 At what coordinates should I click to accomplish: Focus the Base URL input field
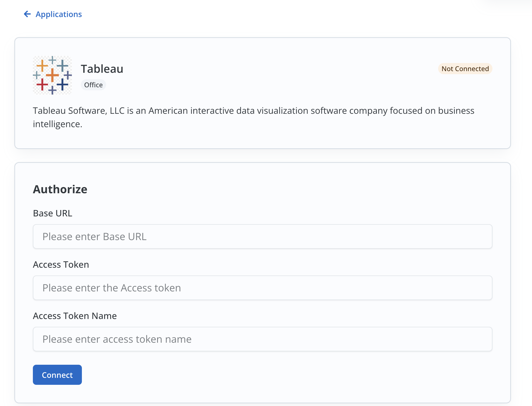pos(262,236)
